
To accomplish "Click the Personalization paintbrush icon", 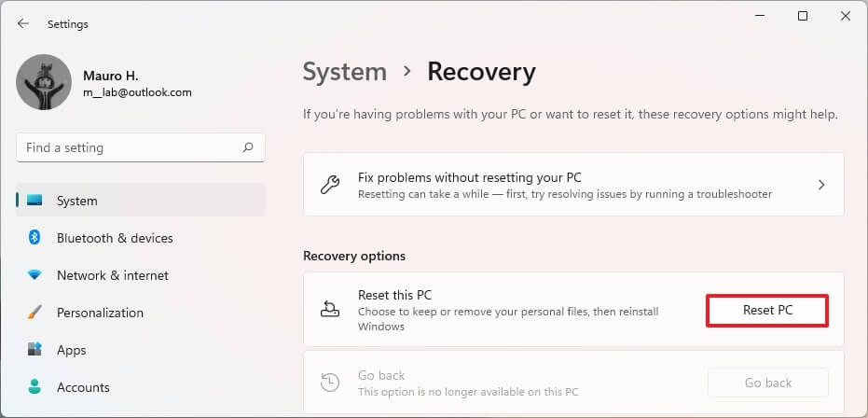I will point(34,313).
